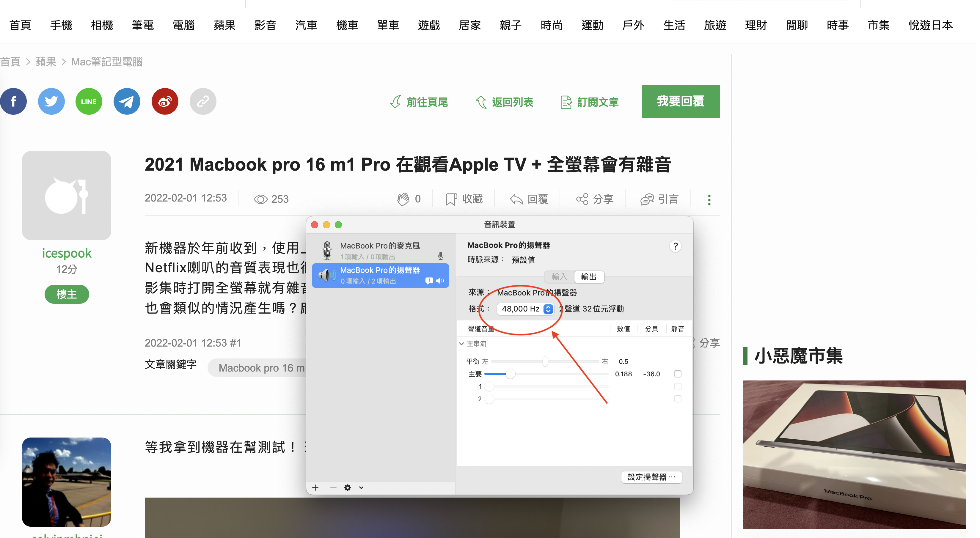
Task: Open icespook user profile link
Action: [67, 253]
